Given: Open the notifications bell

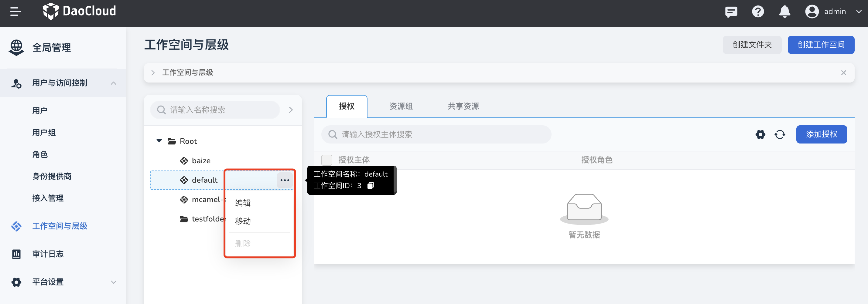Looking at the screenshot, I should 784,12.
